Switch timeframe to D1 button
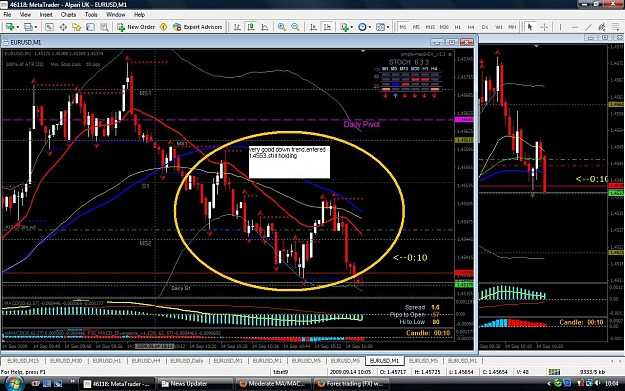625x391 pixels. (485, 27)
